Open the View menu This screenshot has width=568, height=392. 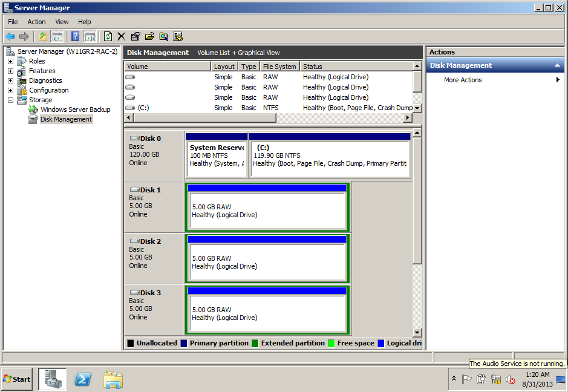click(62, 22)
